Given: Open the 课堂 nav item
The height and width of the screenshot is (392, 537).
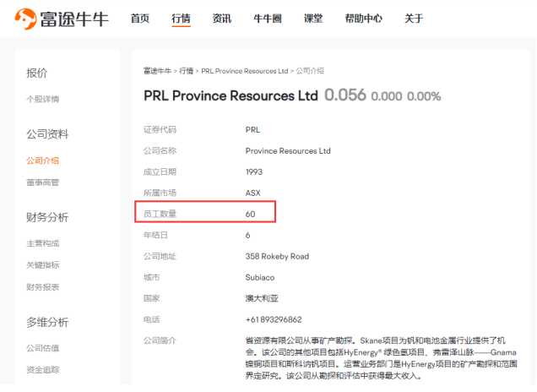Looking at the screenshot, I should pos(313,18).
